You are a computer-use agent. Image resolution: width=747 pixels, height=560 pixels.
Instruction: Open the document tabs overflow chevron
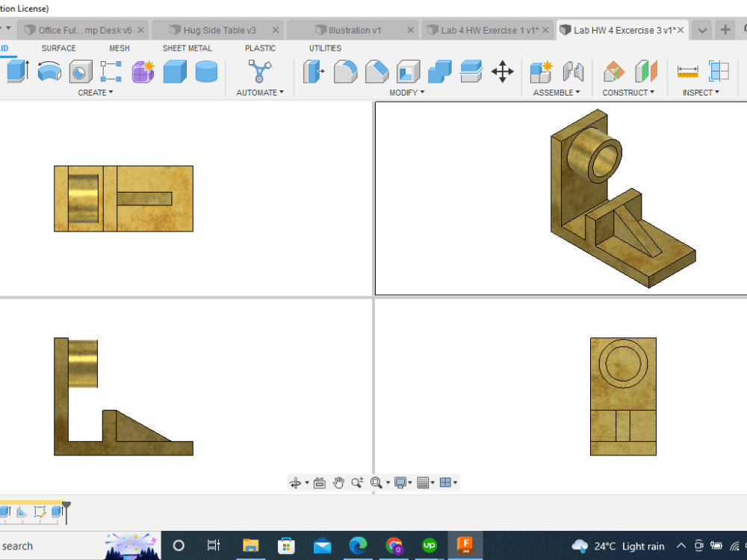coord(701,31)
